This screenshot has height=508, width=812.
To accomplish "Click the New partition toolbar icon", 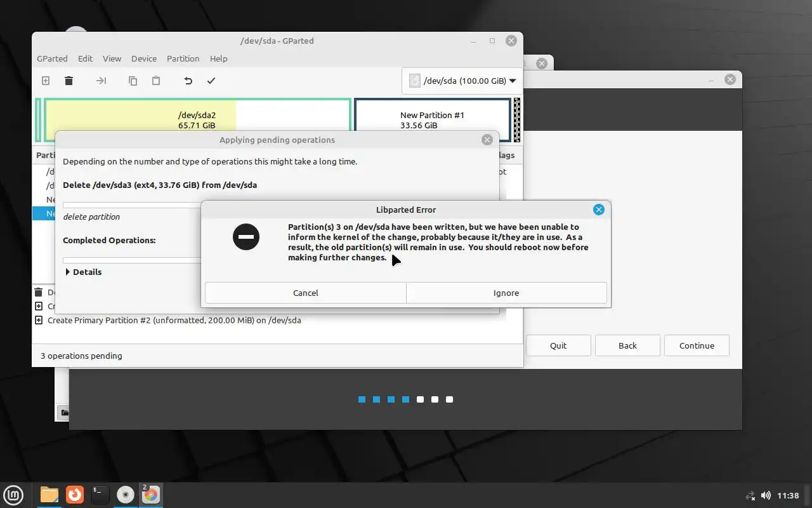I will [x=46, y=81].
